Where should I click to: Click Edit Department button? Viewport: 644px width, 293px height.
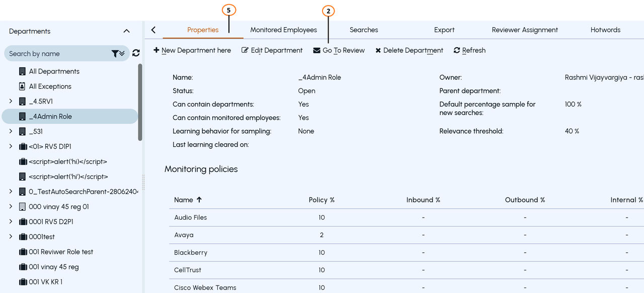tap(272, 50)
